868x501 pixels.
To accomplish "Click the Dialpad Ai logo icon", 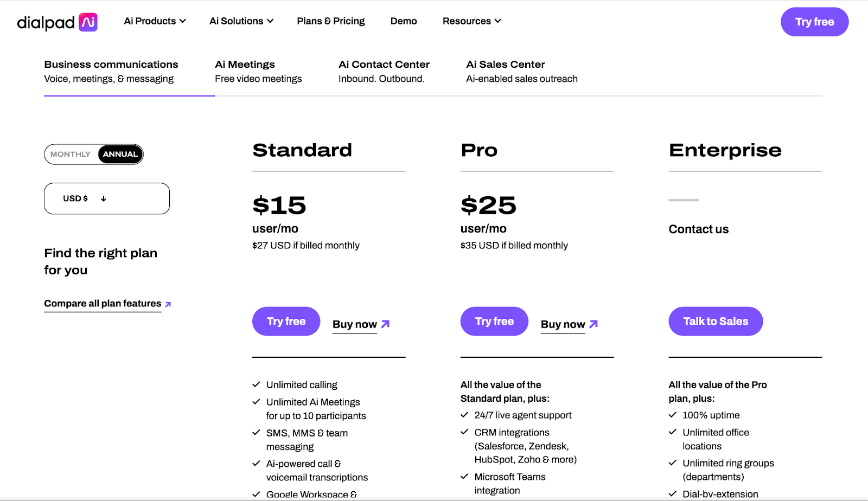I will point(88,22).
